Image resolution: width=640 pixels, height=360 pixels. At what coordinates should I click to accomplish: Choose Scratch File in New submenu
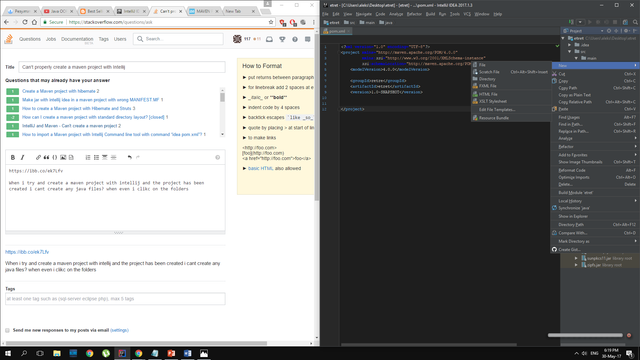click(511, 72)
